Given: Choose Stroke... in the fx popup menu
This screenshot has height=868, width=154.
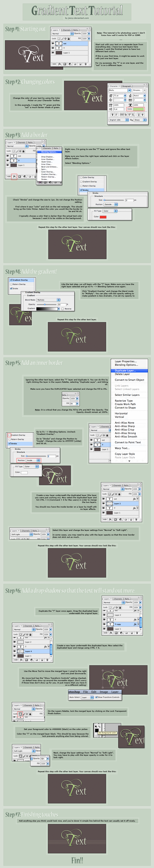Looking at the screenshot, I should point(45,179).
